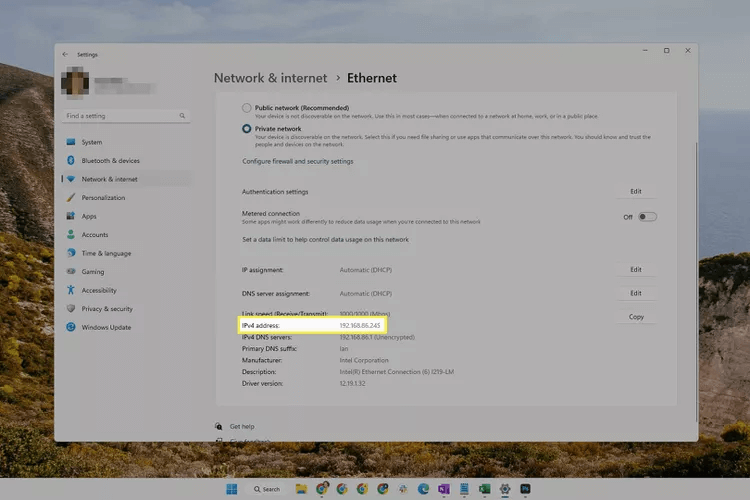Toggle Metered connection switch
Image resolution: width=750 pixels, height=500 pixels.
[648, 217]
